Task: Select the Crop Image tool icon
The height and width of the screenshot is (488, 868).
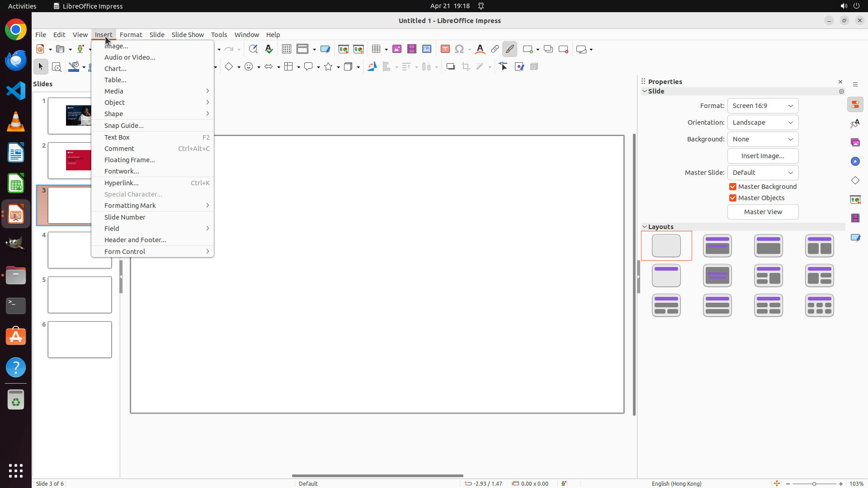Action: coord(465,67)
